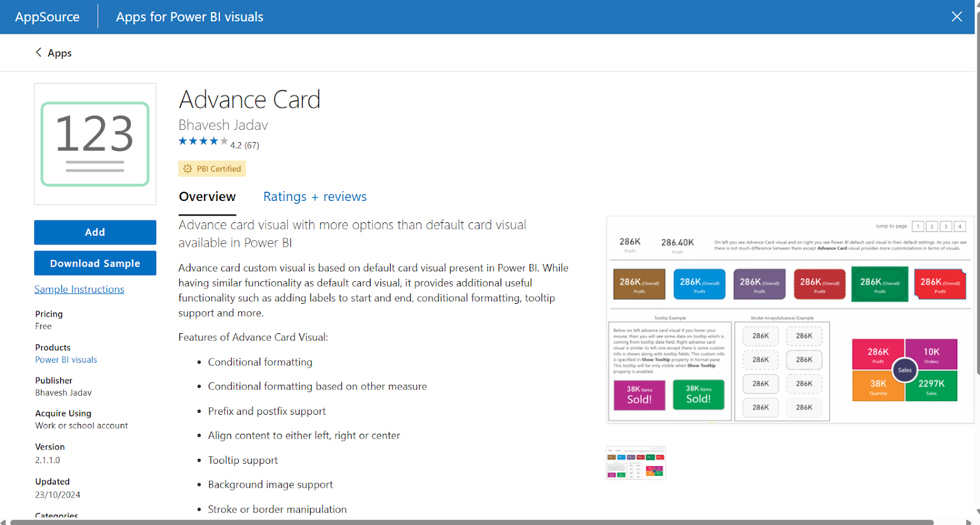Click 'Conditional formatting' bullet item
The height and width of the screenshot is (525, 980).
[x=260, y=362]
